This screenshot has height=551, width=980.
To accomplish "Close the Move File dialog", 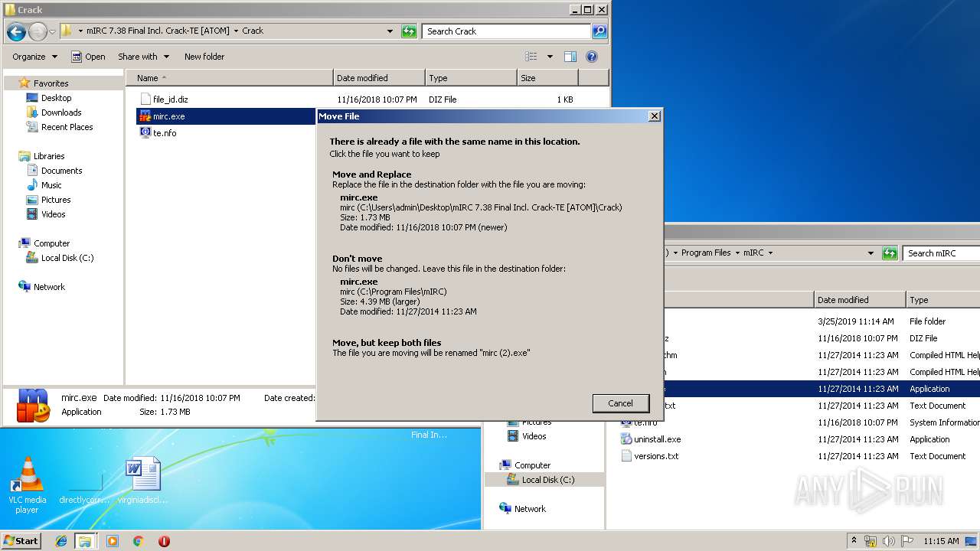I will (654, 116).
